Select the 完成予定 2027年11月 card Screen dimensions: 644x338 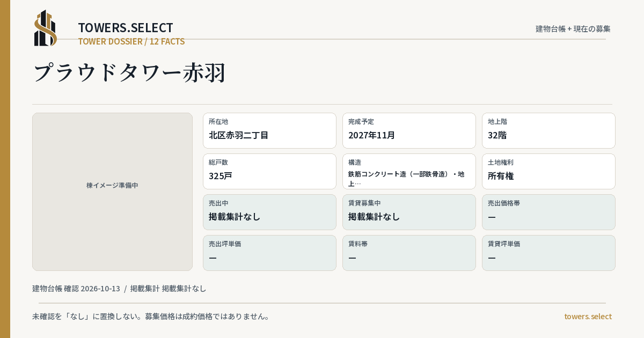409,130
